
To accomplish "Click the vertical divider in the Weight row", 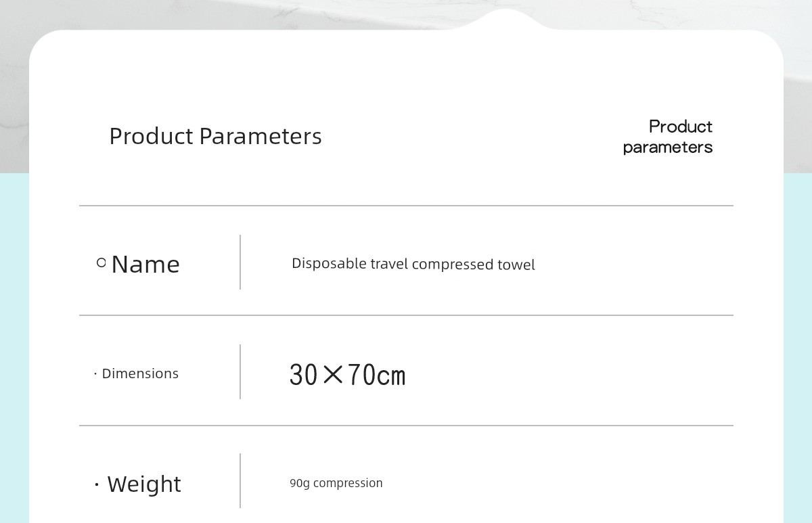I will click(x=240, y=480).
